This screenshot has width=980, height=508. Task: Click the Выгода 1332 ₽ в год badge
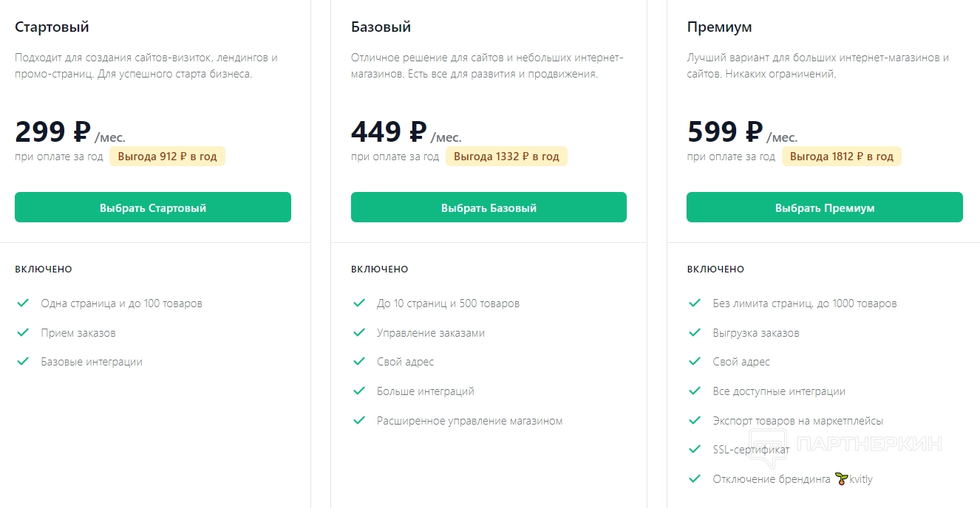(506, 157)
